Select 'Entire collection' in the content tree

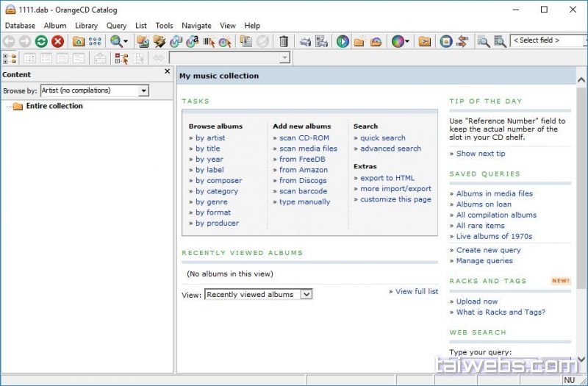pos(54,106)
